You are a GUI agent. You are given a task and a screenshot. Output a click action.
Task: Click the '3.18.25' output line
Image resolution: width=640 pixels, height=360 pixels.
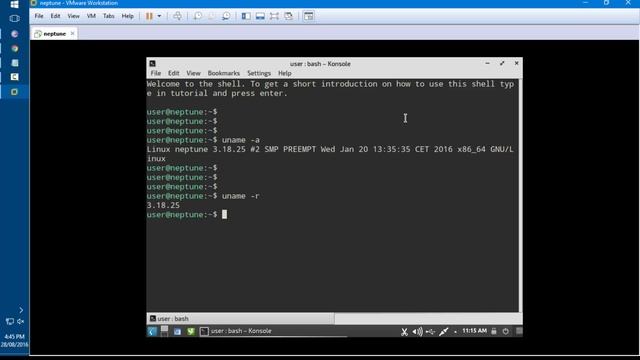163,205
